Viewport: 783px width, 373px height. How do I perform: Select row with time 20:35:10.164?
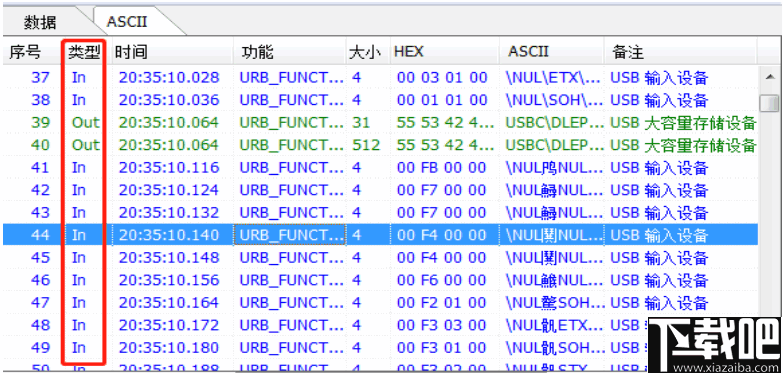click(381, 302)
